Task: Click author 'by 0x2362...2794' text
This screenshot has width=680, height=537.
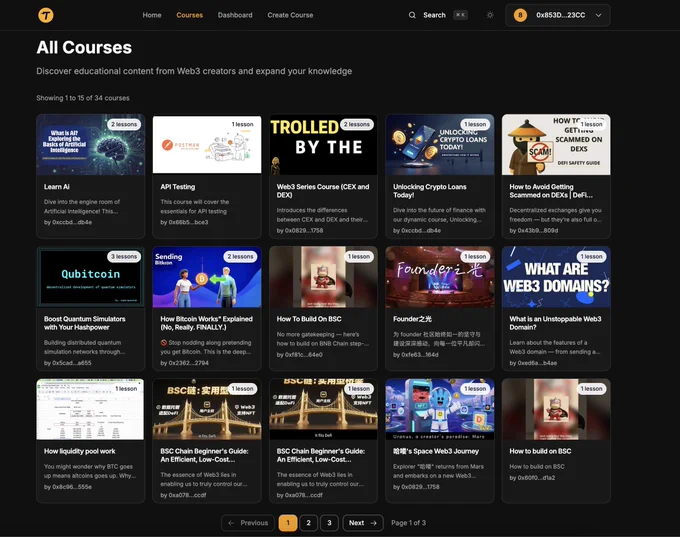Action: 185,363
